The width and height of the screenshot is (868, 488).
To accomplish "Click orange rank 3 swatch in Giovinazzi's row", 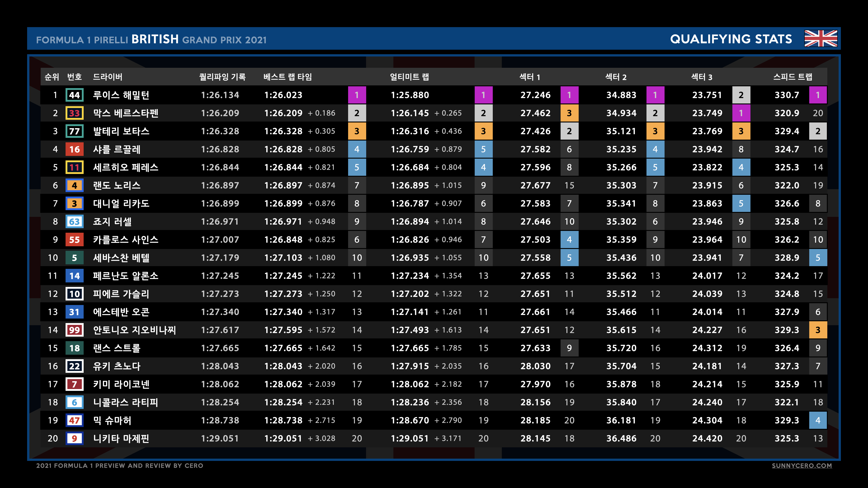I will click(818, 330).
